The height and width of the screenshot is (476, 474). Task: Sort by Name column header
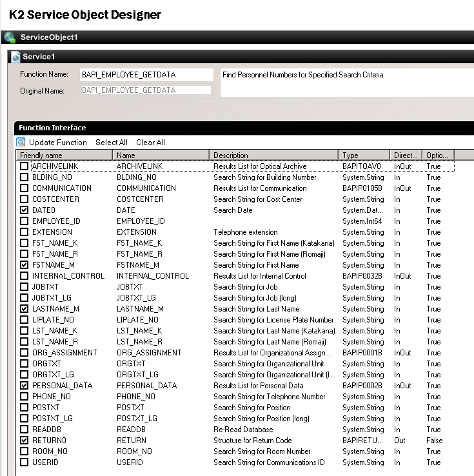161,155
